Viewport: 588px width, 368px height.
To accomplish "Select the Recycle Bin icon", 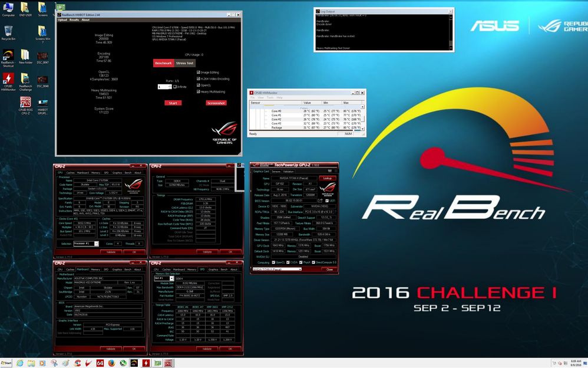I will tap(8, 33).
